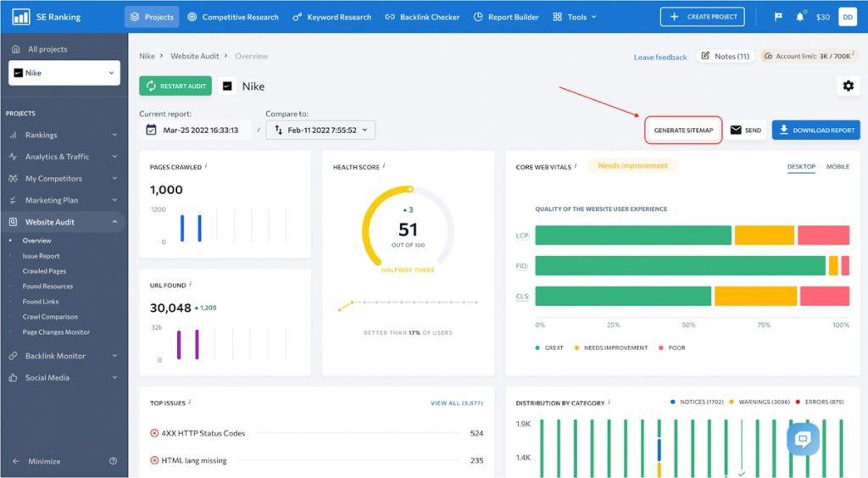The height and width of the screenshot is (478, 868).
Task: Open Backlink Checker
Action: click(x=422, y=17)
